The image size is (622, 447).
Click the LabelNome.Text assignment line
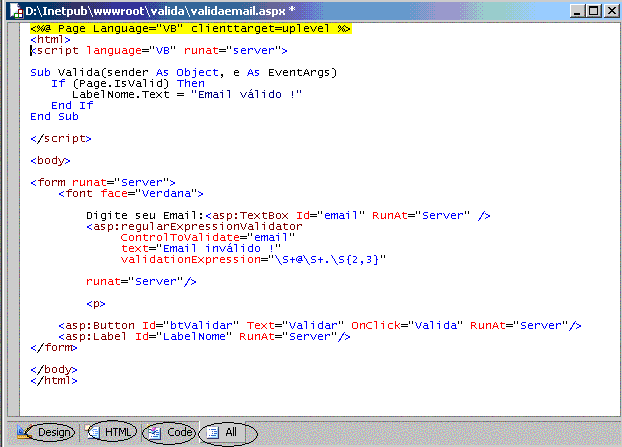(x=187, y=95)
